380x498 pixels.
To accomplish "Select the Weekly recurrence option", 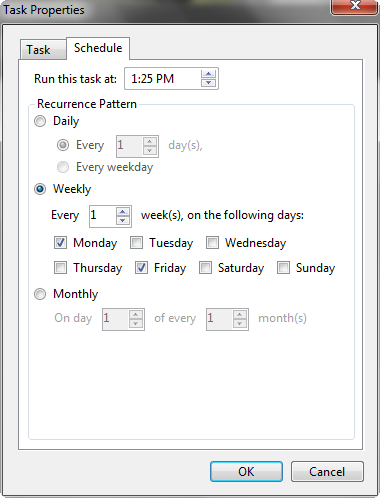I will pyautogui.click(x=40, y=189).
